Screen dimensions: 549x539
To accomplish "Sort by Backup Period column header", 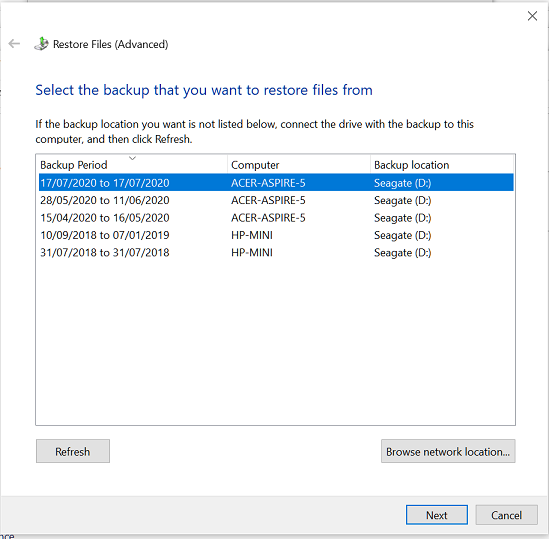I will (x=133, y=165).
